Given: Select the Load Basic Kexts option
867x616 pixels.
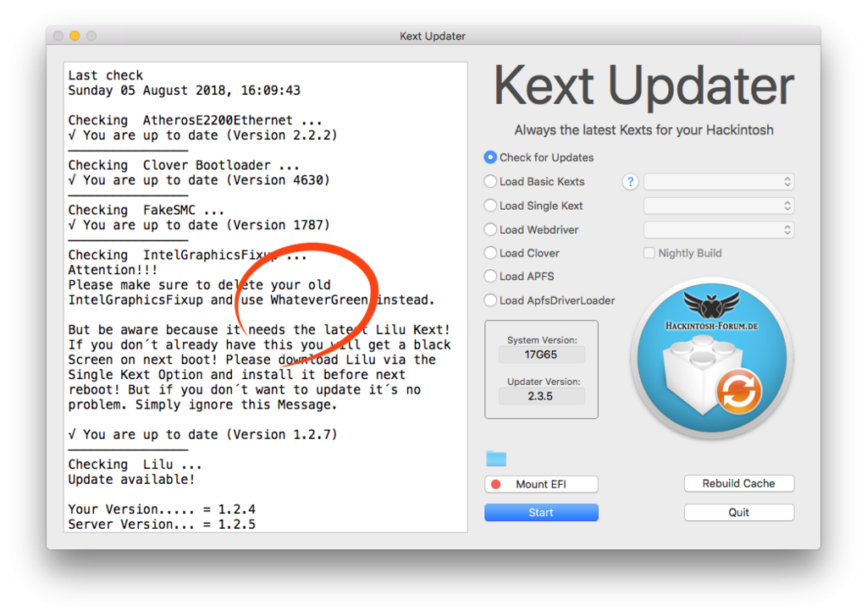Looking at the screenshot, I should (x=490, y=181).
